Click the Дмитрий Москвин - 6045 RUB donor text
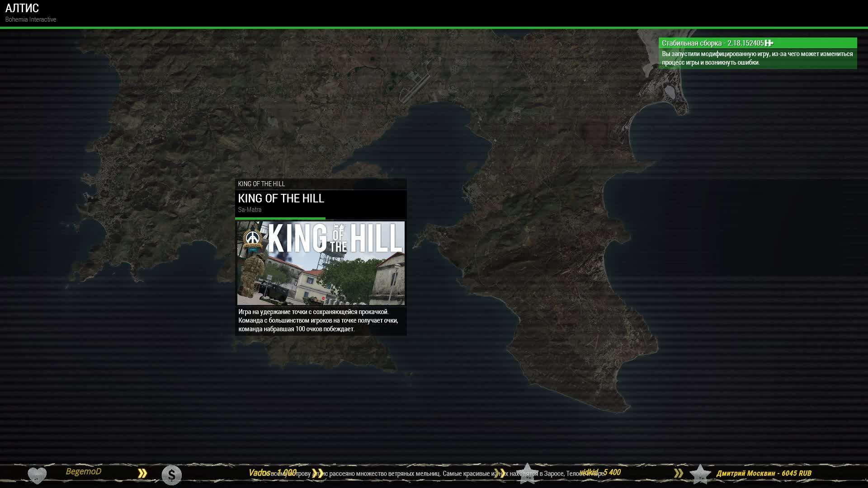Screen dimensions: 868x488 pyautogui.click(x=764, y=473)
